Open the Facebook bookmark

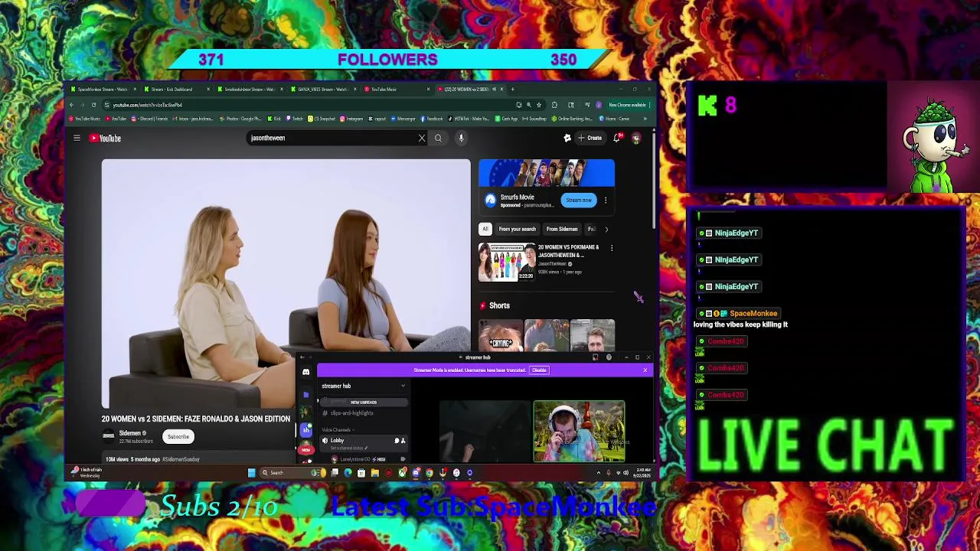[431, 119]
